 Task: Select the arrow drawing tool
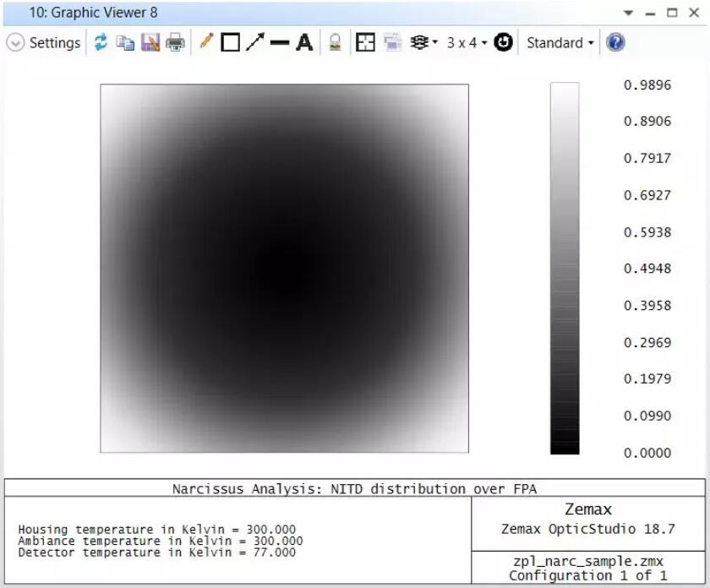pos(254,42)
